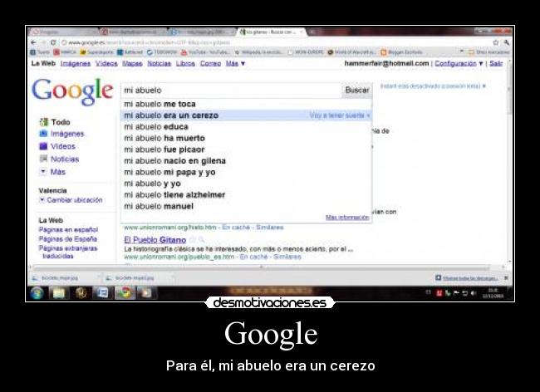The image size is (540, 392).
Task: Select suggestion mi abuelo fue picaor
Action: tap(246, 149)
